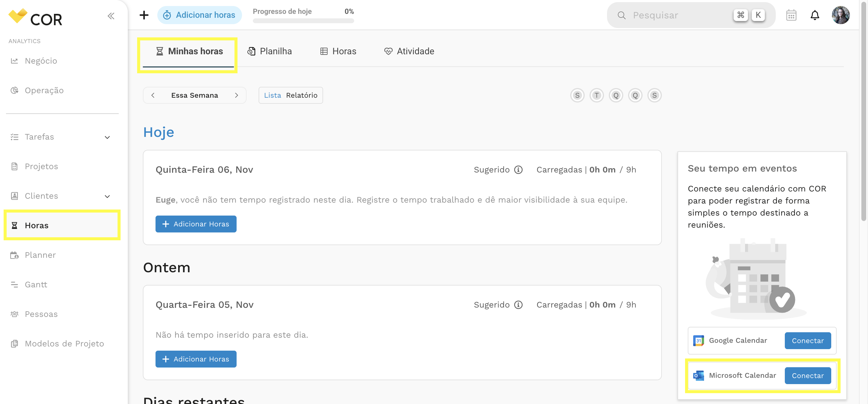868x404 pixels.
Task: Open the Essa Semana period selector
Action: 194,95
